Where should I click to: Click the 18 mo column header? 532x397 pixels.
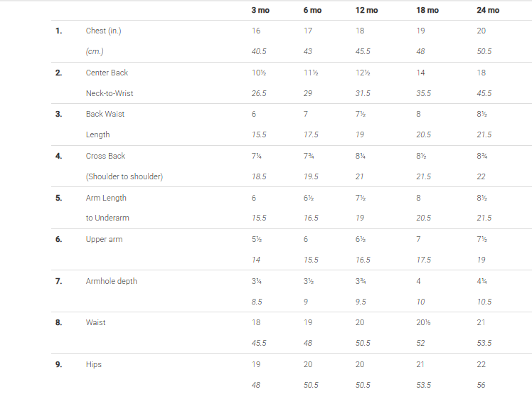coord(427,10)
